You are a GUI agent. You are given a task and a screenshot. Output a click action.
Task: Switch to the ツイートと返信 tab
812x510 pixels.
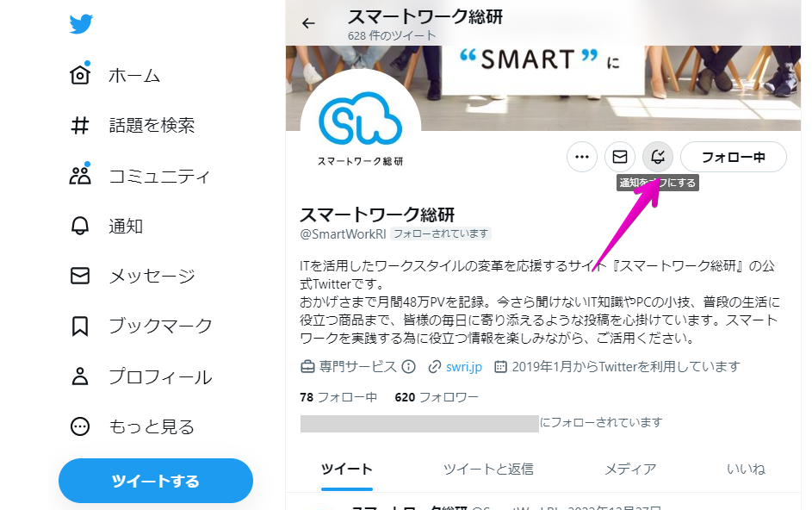click(488, 469)
